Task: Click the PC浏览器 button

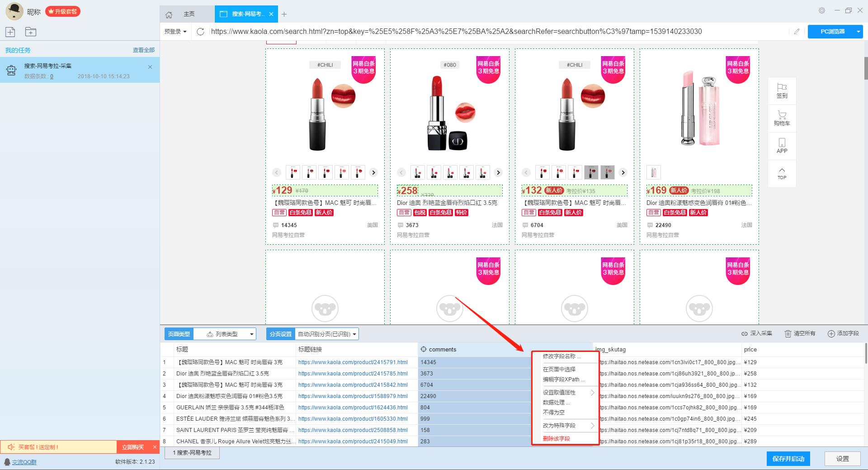Action: [x=832, y=31]
